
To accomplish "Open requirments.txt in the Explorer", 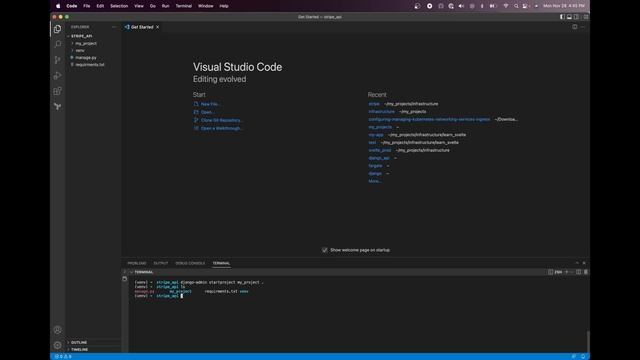I will click(x=89, y=64).
